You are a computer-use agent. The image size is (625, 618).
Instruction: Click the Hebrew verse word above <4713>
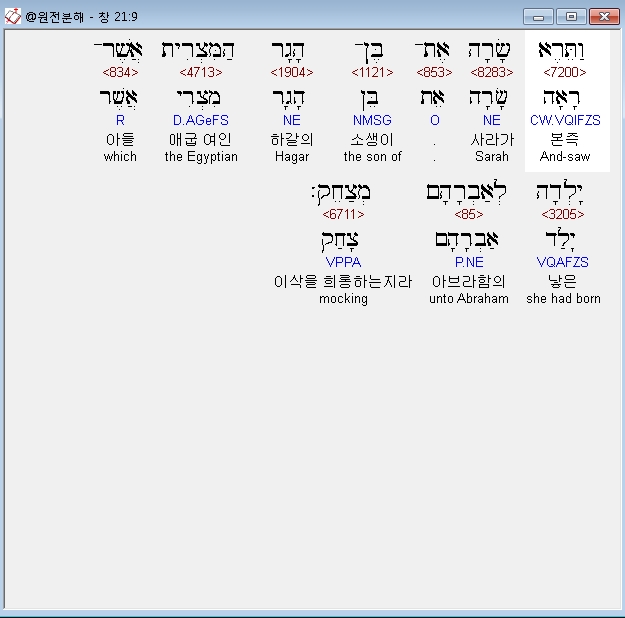[x=198, y=50]
